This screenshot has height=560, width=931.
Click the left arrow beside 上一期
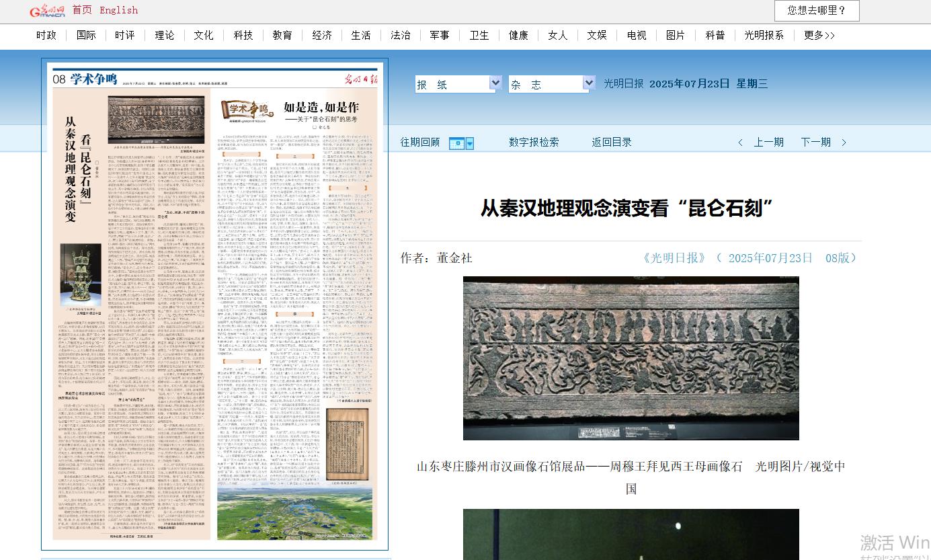coord(741,143)
